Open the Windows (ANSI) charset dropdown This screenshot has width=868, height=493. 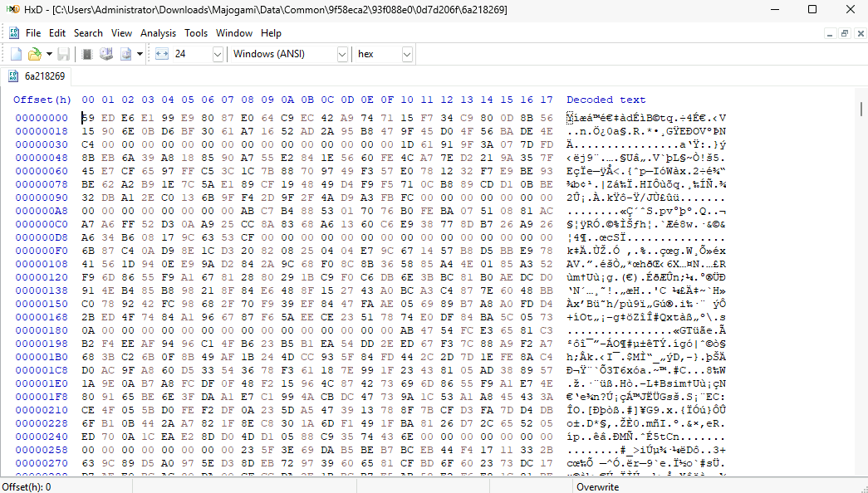(342, 54)
